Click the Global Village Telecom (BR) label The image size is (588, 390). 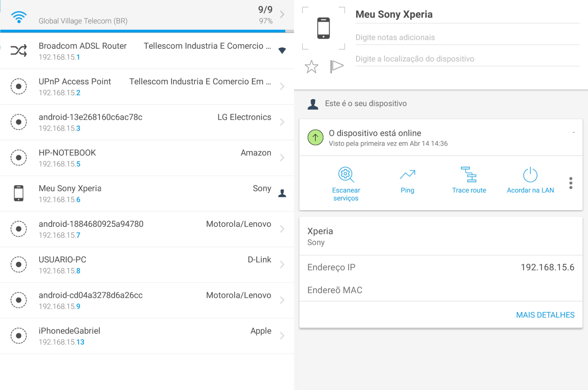[83, 21]
